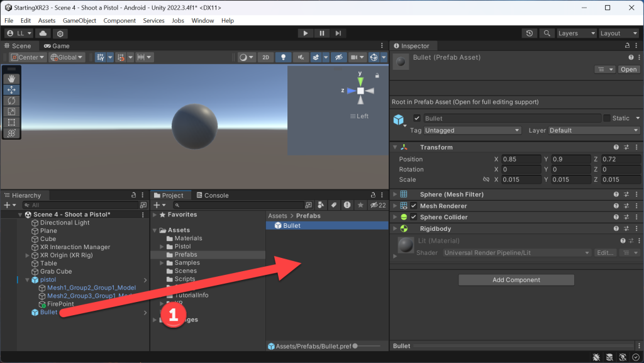Toggle scene lighting bulb
The image size is (644, 363).
tap(283, 57)
